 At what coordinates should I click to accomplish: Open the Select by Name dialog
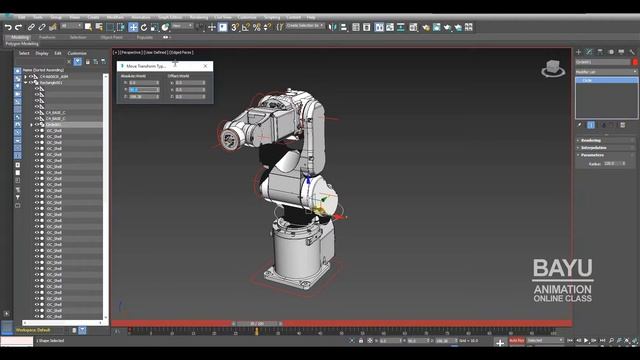pos(99,27)
